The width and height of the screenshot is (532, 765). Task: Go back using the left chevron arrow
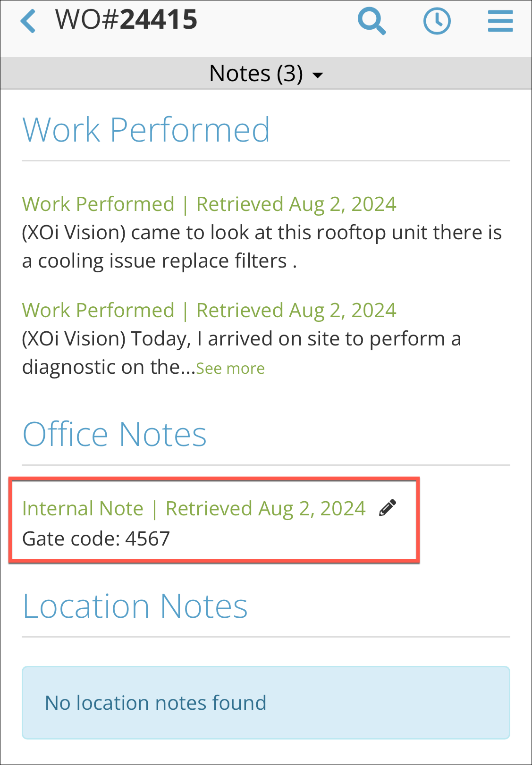pyautogui.click(x=28, y=21)
